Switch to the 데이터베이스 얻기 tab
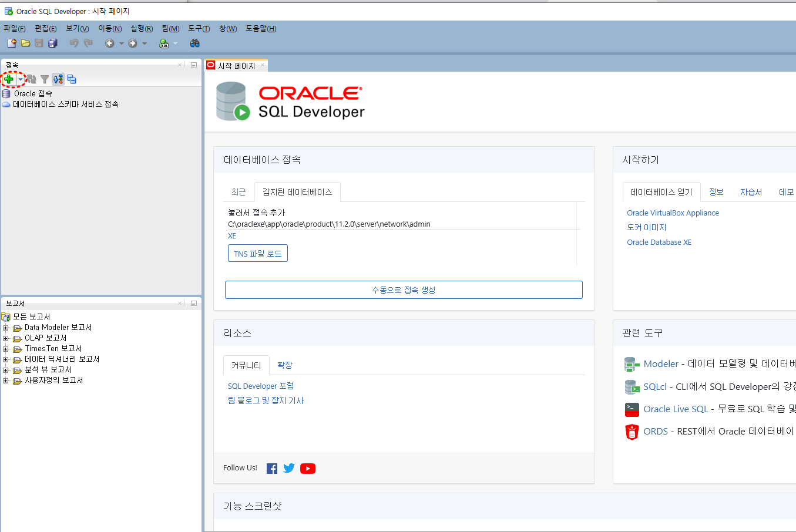This screenshot has width=796, height=532. [x=661, y=192]
